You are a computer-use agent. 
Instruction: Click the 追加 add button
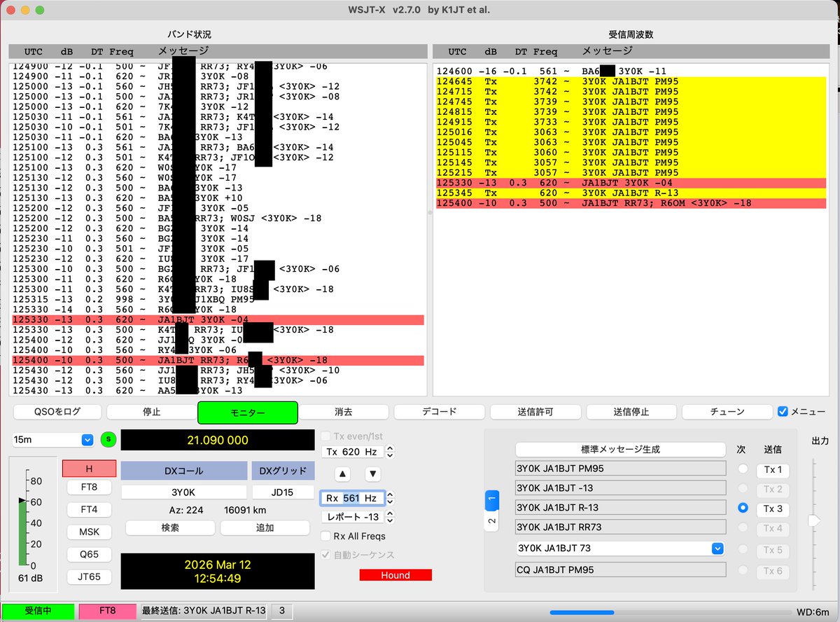click(x=265, y=527)
